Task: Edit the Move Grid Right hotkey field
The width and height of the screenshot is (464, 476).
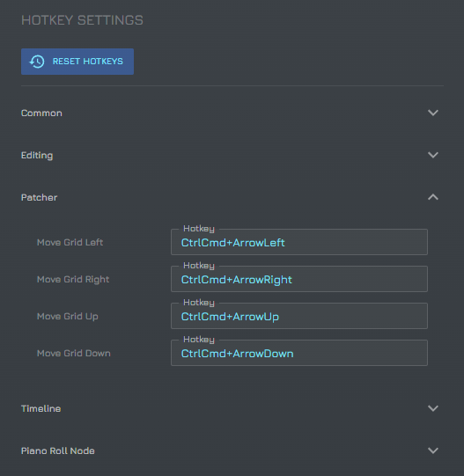Action: coord(299,279)
